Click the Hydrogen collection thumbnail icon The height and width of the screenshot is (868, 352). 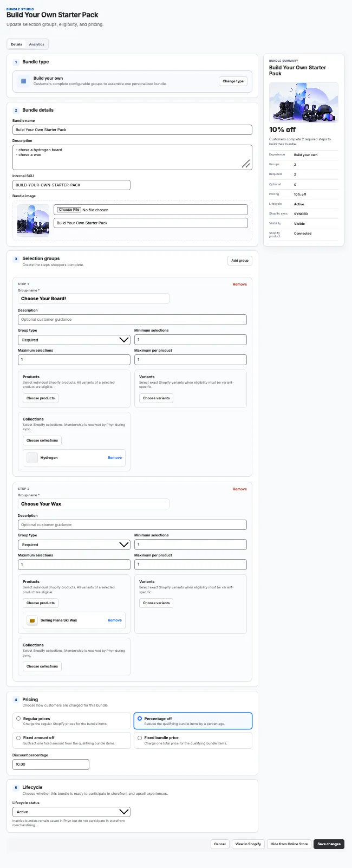[x=32, y=458]
